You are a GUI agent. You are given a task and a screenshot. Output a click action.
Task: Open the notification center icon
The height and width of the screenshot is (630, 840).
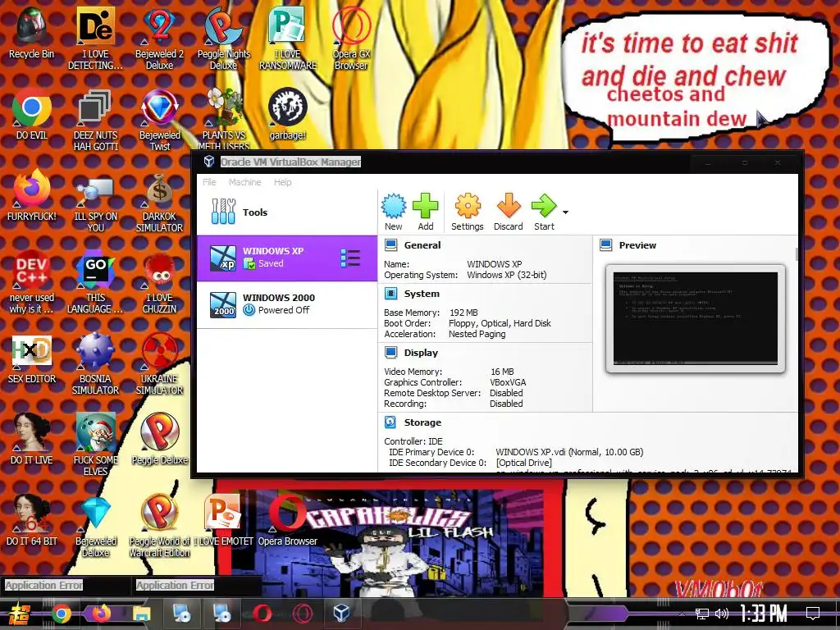tap(813, 614)
